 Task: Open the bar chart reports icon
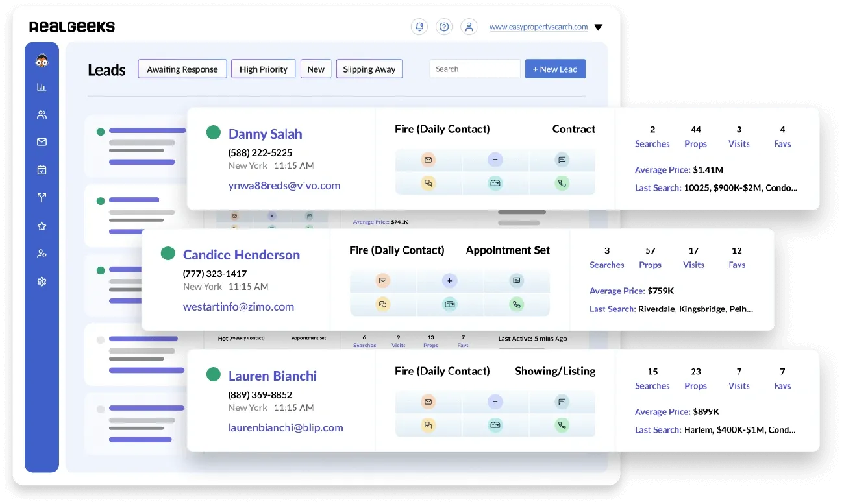(x=42, y=87)
